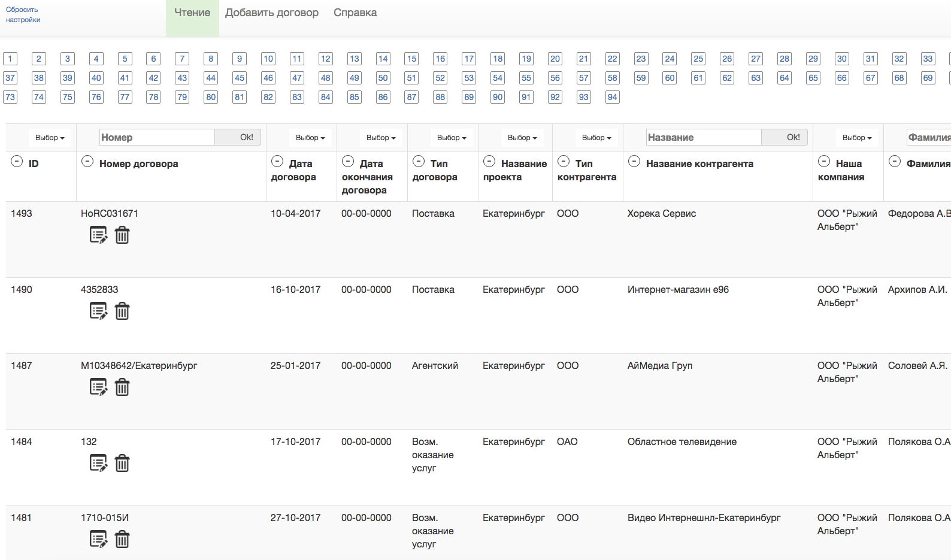The height and width of the screenshot is (560, 951).
Task: Switch to Добавить договор tab
Action: click(x=272, y=13)
